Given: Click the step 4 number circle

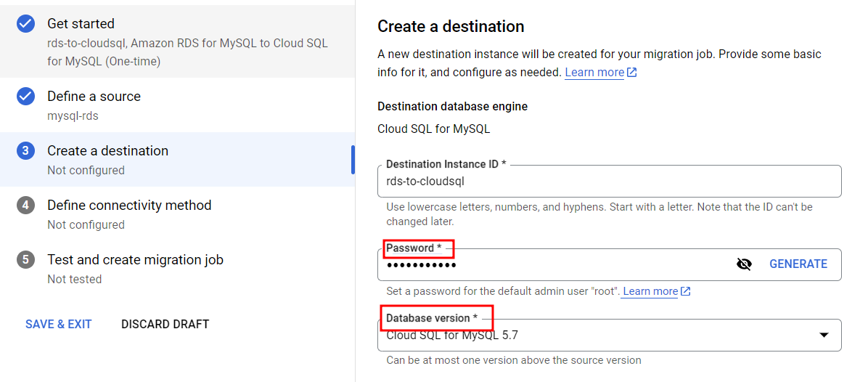Looking at the screenshot, I should [25, 206].
